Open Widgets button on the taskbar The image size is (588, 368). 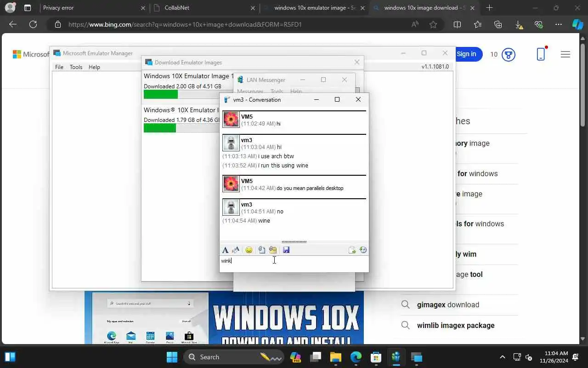10,357
